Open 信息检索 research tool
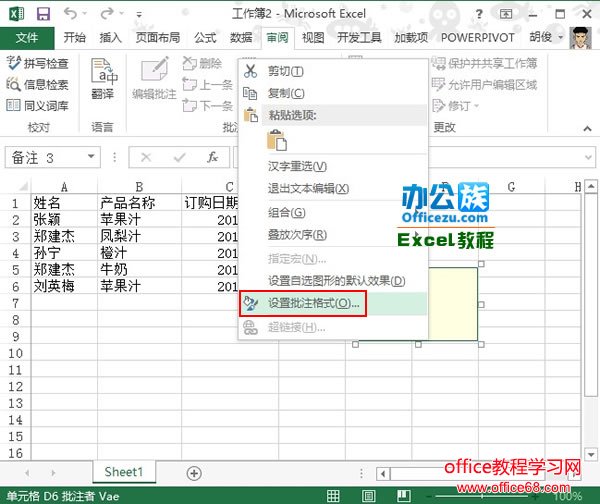 tap(38, 84)
